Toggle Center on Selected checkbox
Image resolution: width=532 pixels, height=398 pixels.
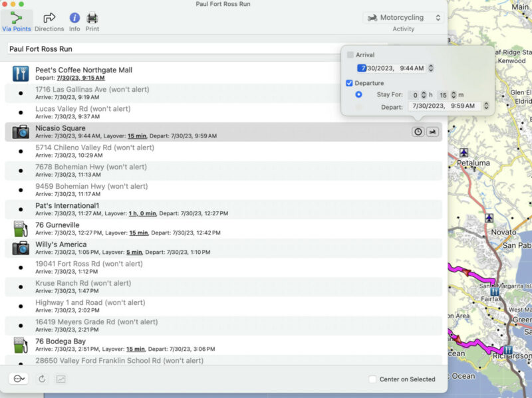(372, 379)
